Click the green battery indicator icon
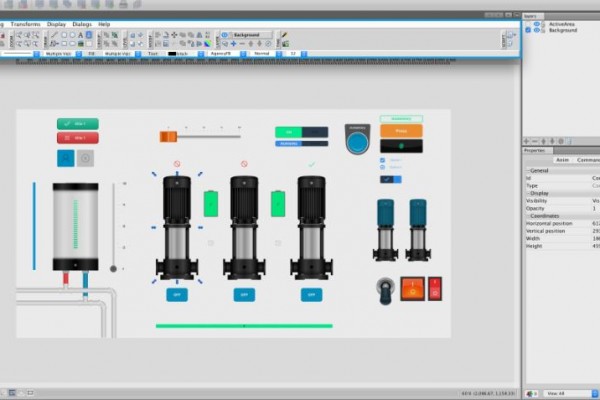The width and height of the screenshot is (600, 400). pos(210,204)
